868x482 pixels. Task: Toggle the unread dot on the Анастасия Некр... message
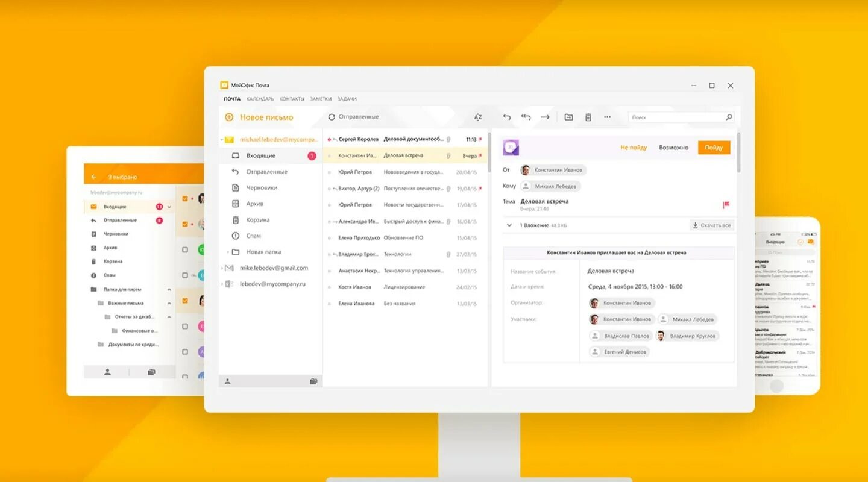coord(329,271)
